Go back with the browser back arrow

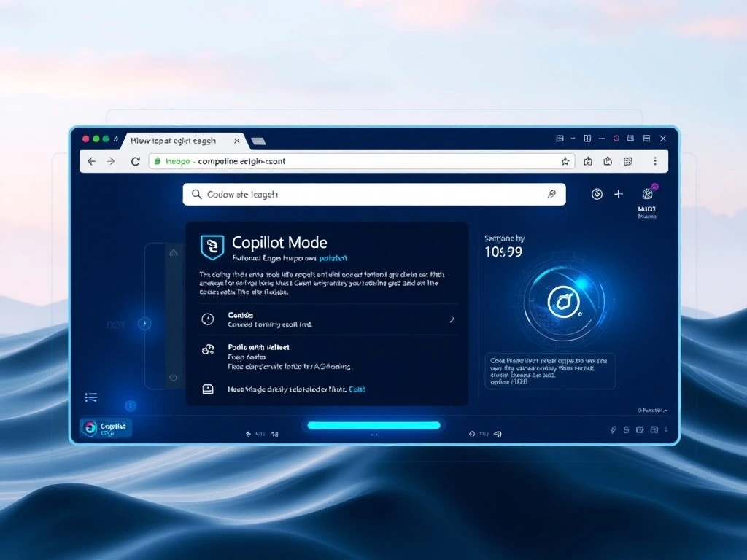[x=91, y=161]
